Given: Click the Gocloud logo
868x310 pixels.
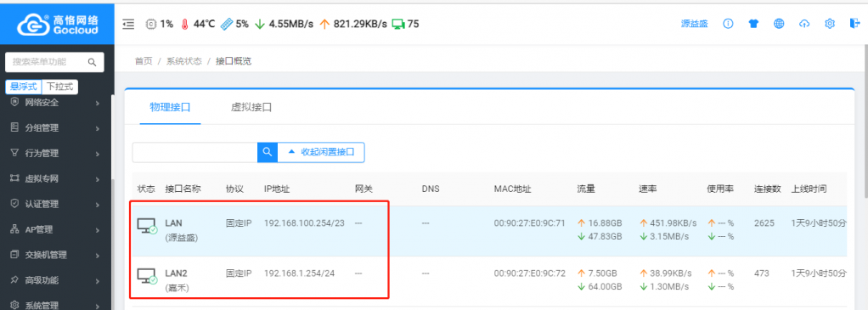Looking at the screenshot, I should click(x=58, y=24).
